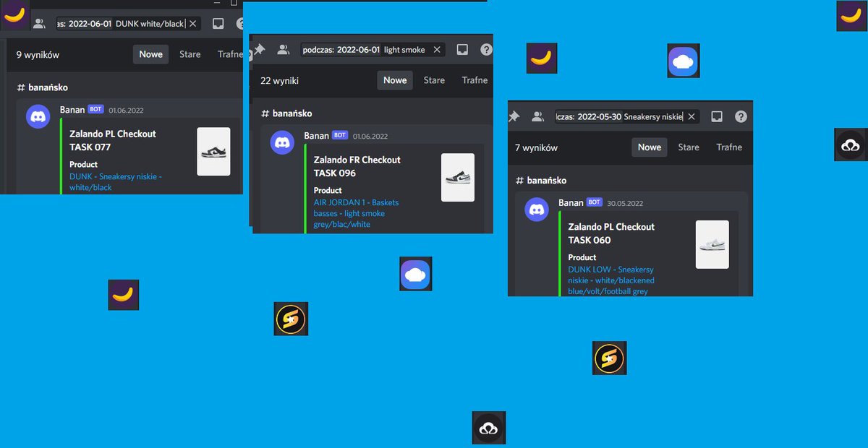The width and height of the screenshot is (868, 448).
Task: Open inbox icon in light smoke panel
Action: [463, 50]
